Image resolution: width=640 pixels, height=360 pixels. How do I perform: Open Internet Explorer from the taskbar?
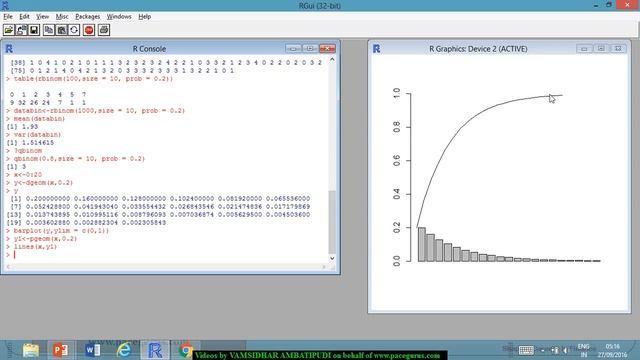click(124, 350)
